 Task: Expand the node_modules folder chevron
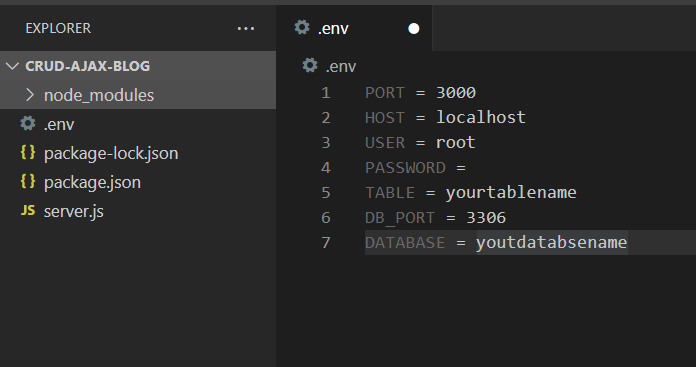point(30,95)
